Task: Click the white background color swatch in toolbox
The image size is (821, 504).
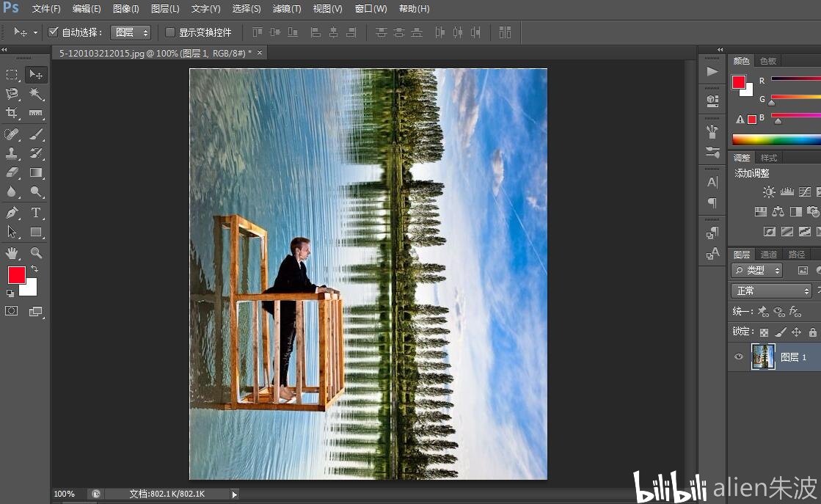Action: click(30, 291)
